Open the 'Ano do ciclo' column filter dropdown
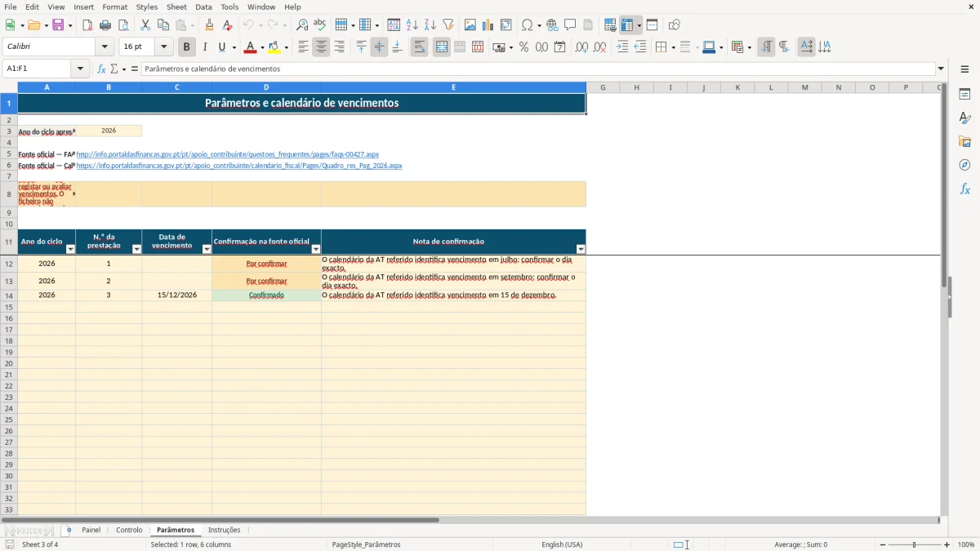Screen dimensions: 980x551 click(70, 249)
